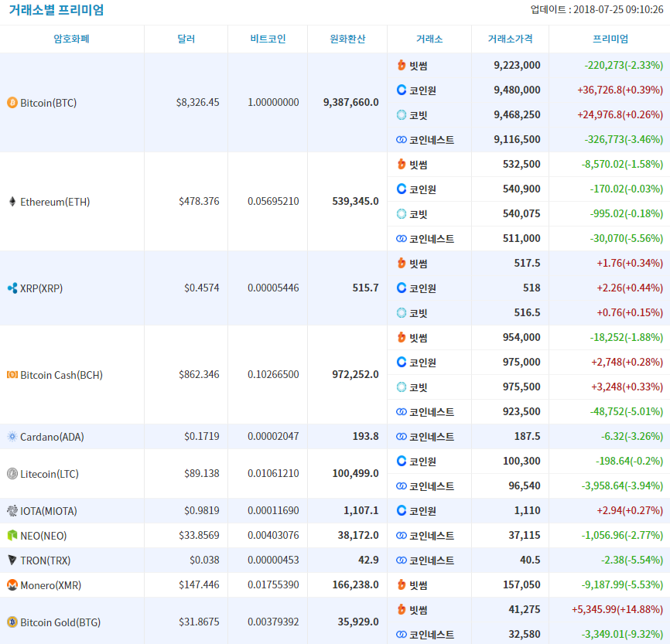Click 코인원 icon beside price 540,900
This screenshot has width=670, height=644.
tap(402, 189)
